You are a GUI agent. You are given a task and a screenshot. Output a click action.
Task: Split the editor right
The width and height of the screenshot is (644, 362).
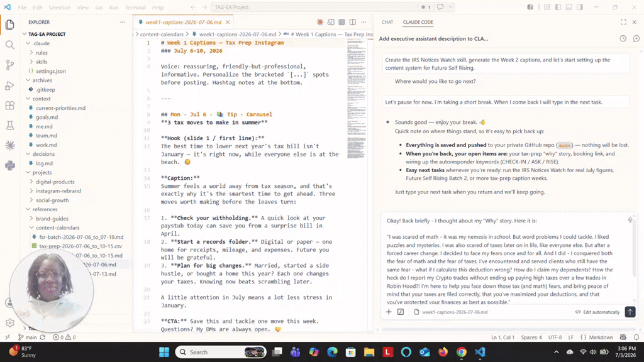[x=352, y=22]
